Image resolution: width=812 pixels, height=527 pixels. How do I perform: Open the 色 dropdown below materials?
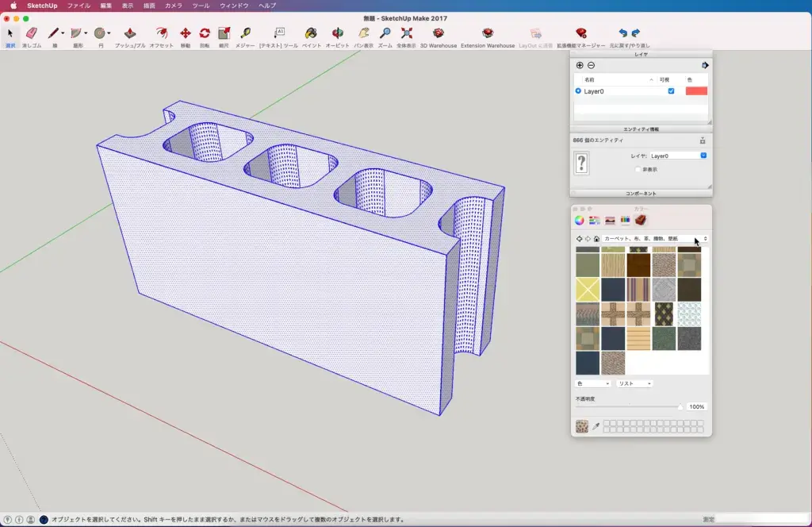coord(592,383)
